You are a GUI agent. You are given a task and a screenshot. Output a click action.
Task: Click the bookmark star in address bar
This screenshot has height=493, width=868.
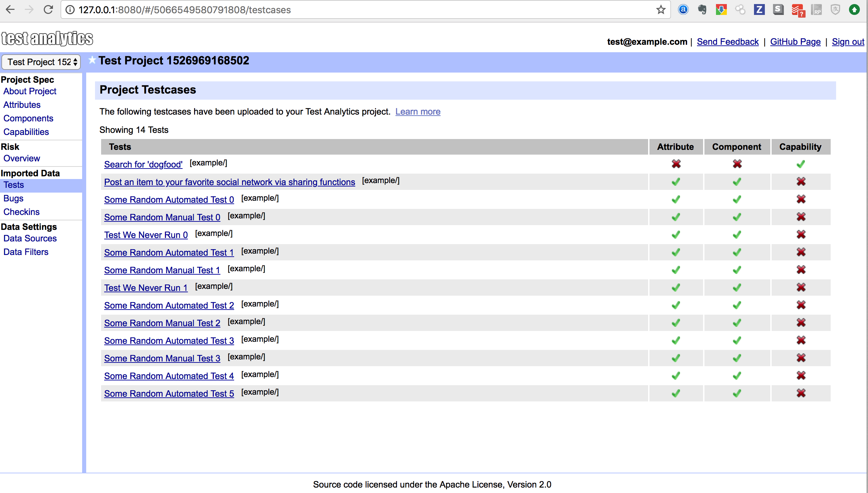point(661,10)
